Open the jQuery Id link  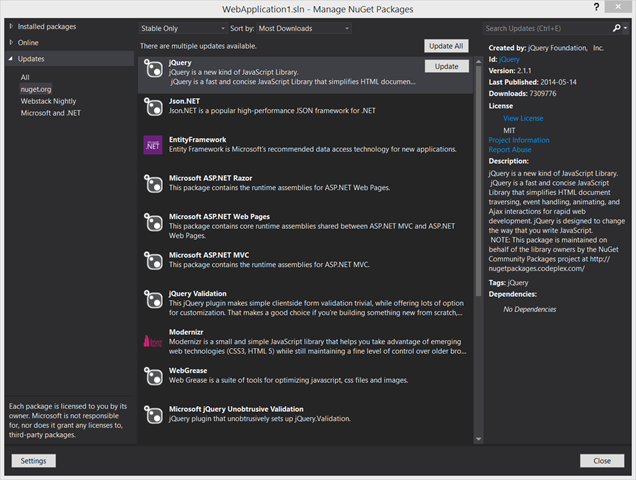pos(509,59)
